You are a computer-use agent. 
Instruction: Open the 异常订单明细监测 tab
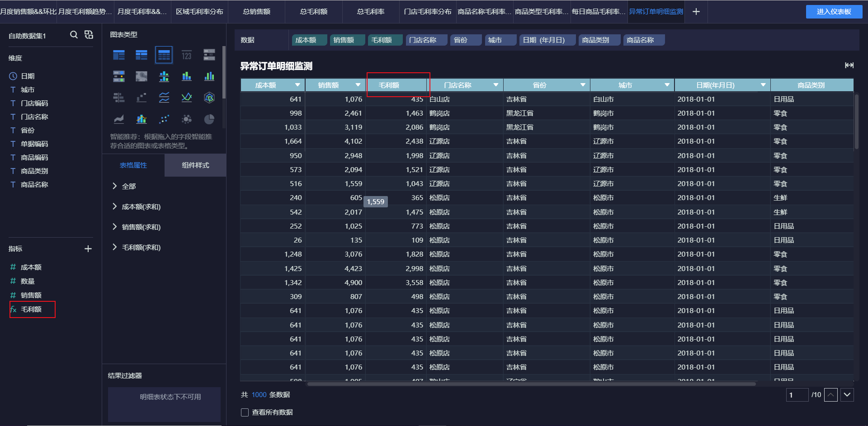pos(656,12)
